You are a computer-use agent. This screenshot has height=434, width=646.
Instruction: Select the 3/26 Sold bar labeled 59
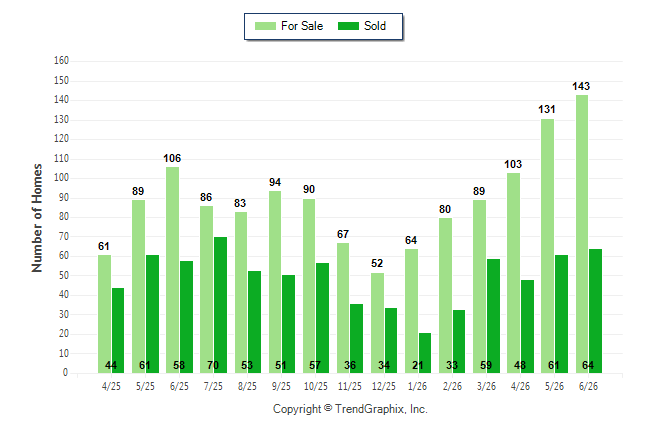(493, 316)
